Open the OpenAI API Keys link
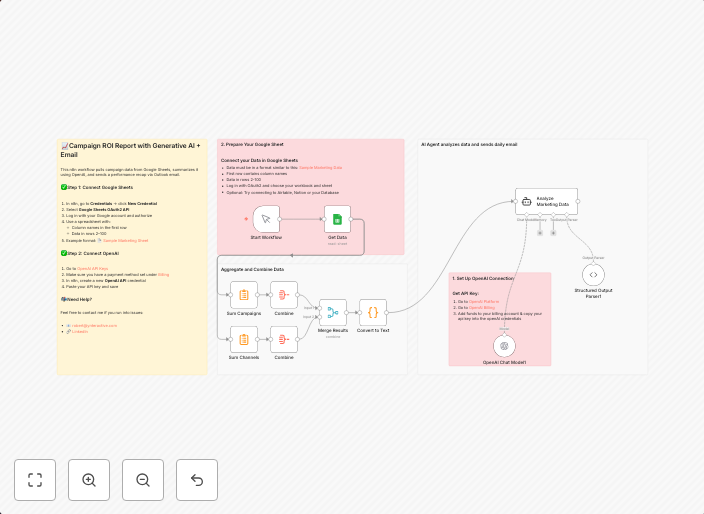 pos(92,268)
